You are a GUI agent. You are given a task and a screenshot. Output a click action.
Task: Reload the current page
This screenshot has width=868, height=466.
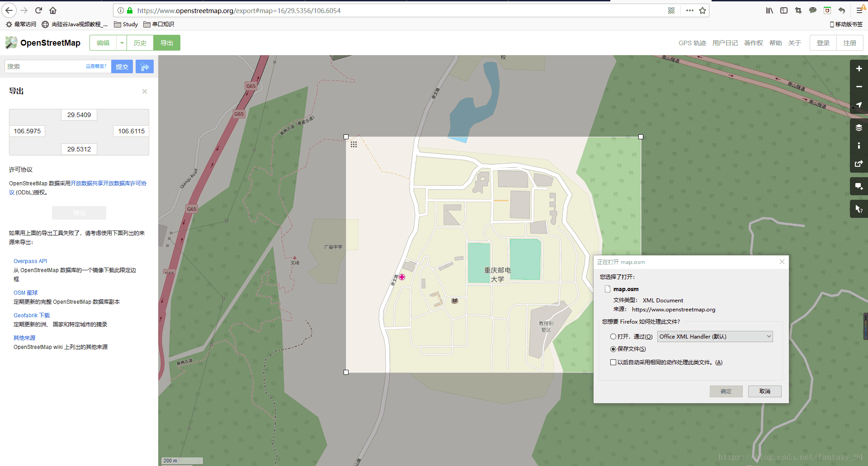[38, 10]
